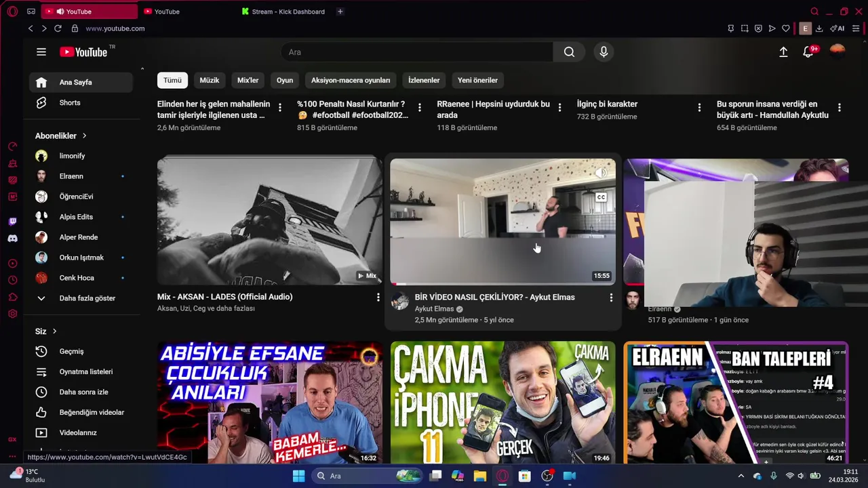Open ELRAENN BAN TALEPLERİ #4 thumbnail
This screenshot has height=488, width=868.
(736, 402)
